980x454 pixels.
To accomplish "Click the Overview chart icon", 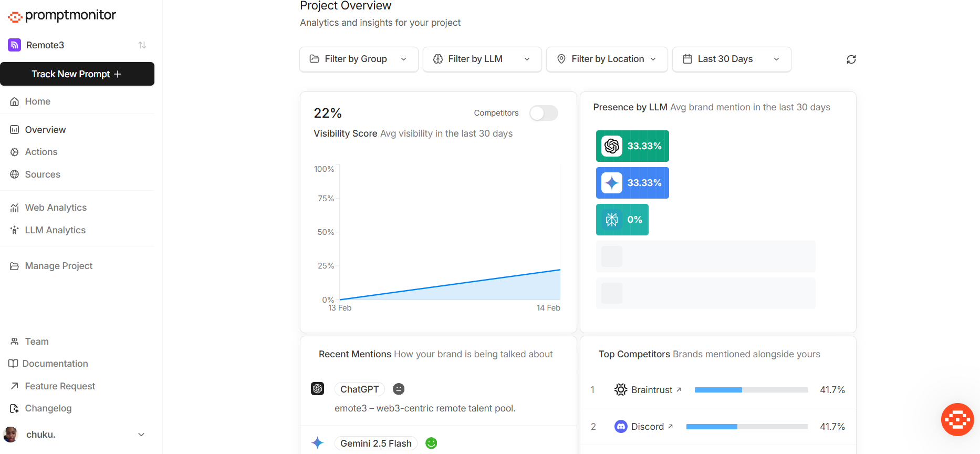I will pos(15,130).
